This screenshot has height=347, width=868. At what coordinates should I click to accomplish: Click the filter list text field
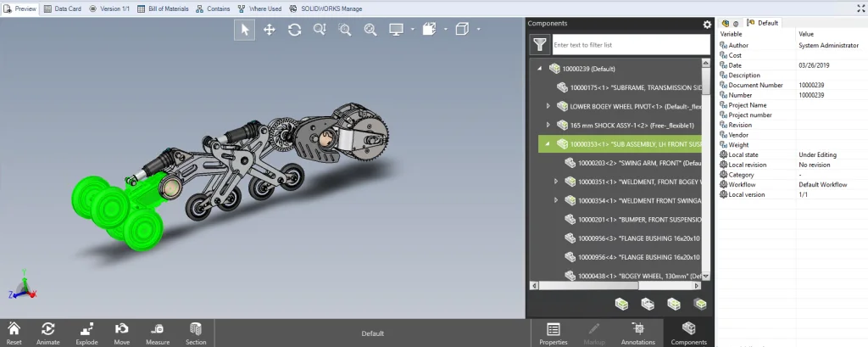pos(630,44)
